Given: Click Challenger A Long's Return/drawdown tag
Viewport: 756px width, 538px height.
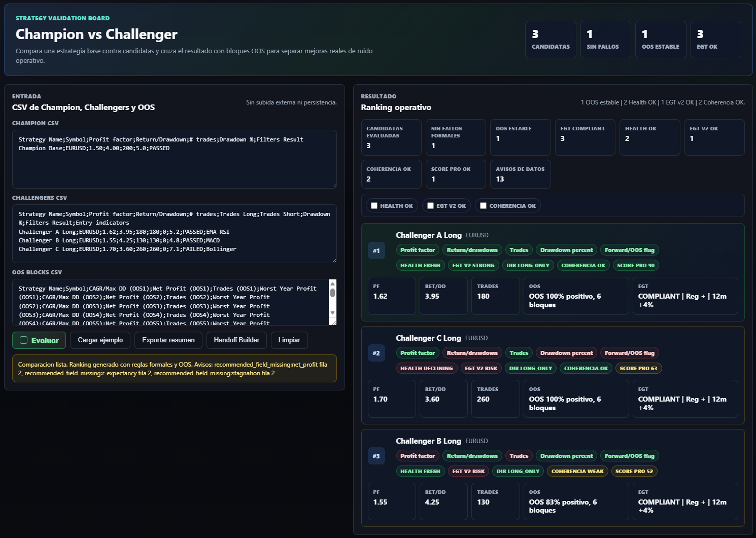Looking at the screenshot, I should pyautogui.click(x=472, y=250).
